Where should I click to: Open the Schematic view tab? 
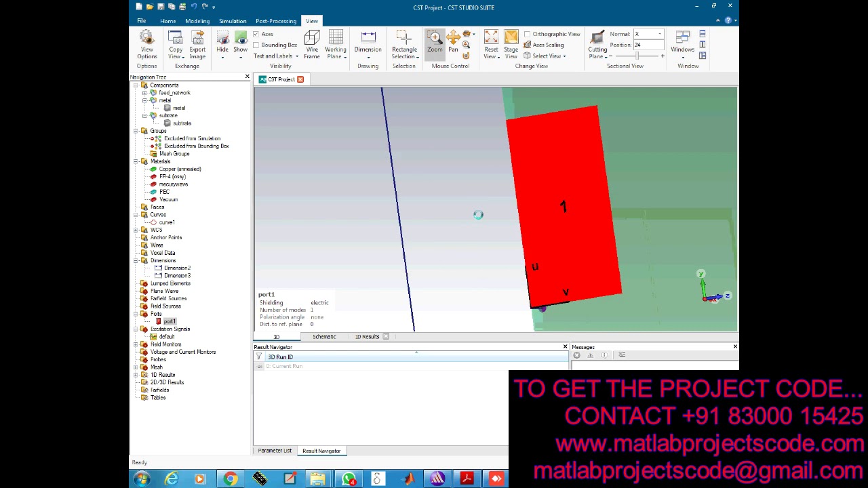[324, 337]
